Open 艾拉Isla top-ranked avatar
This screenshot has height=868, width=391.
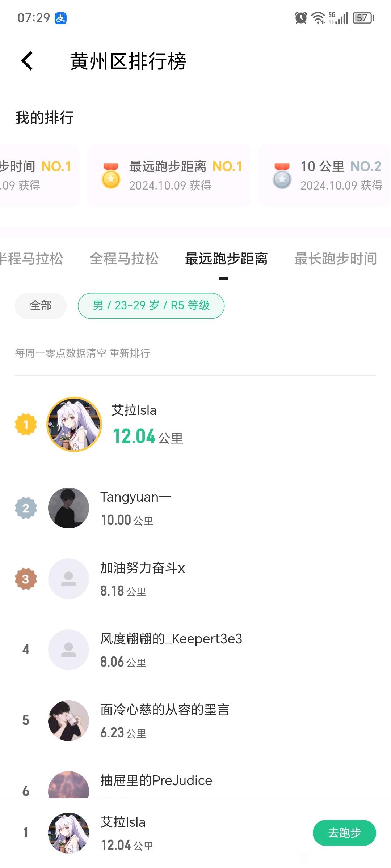pos(74,424)
